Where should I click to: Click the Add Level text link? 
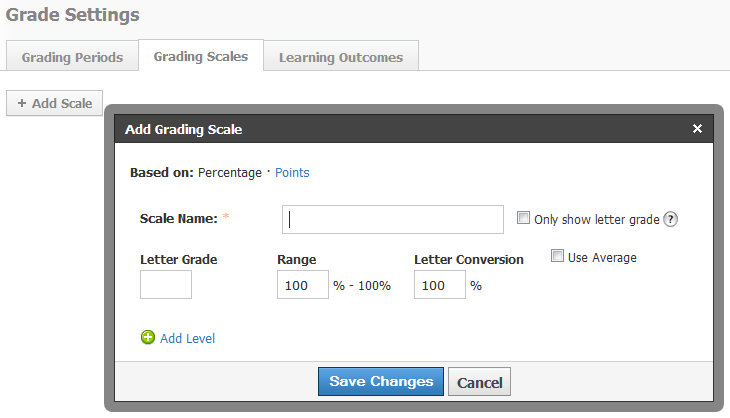(187, 338)
